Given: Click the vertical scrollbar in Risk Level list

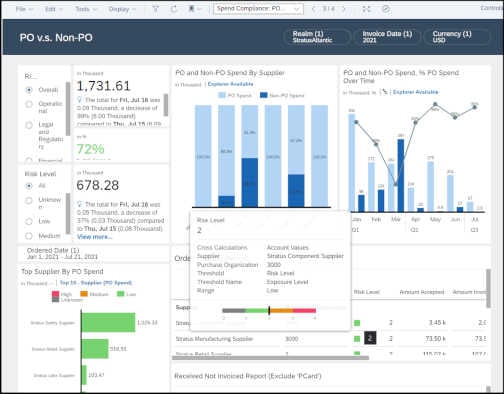Looking at the screenshot, I should (x=68, y=213).
